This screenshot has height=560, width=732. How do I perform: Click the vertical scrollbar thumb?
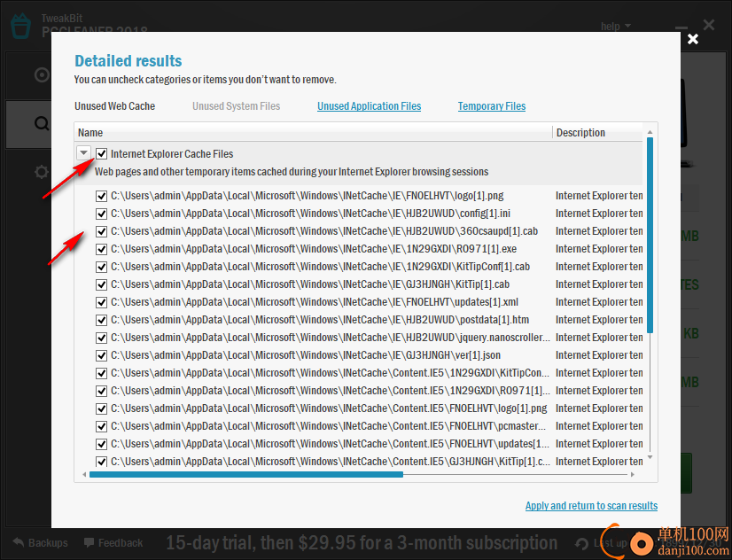point(650,235)
